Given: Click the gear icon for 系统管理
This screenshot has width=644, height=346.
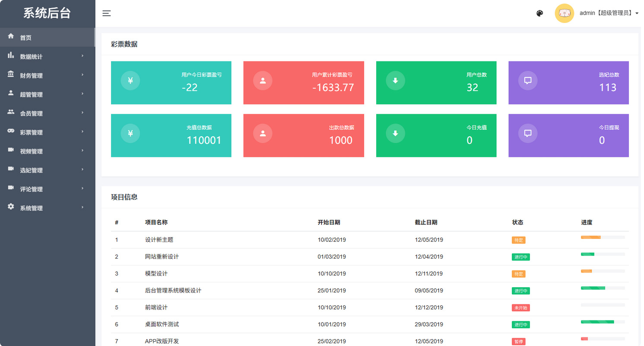Looking at the screenshot, I should coord(11,207).
